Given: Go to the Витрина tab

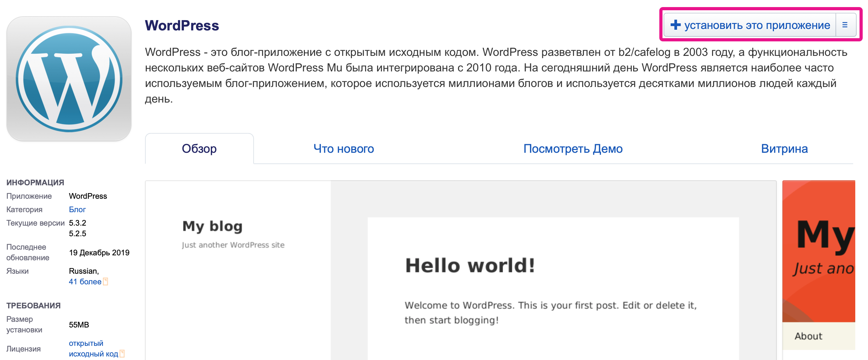Looking at the screenshot, I should (x=784, y=149).
